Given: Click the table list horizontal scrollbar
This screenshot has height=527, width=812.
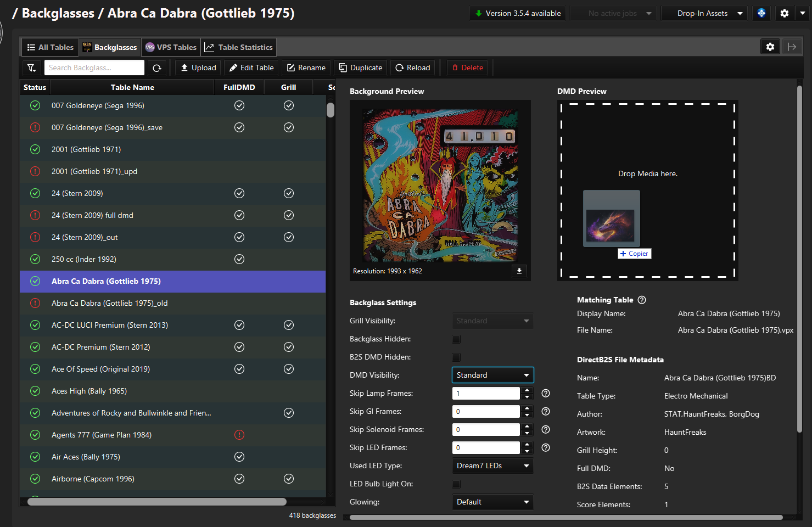Looking at the screenshot, I should point(157,502).
